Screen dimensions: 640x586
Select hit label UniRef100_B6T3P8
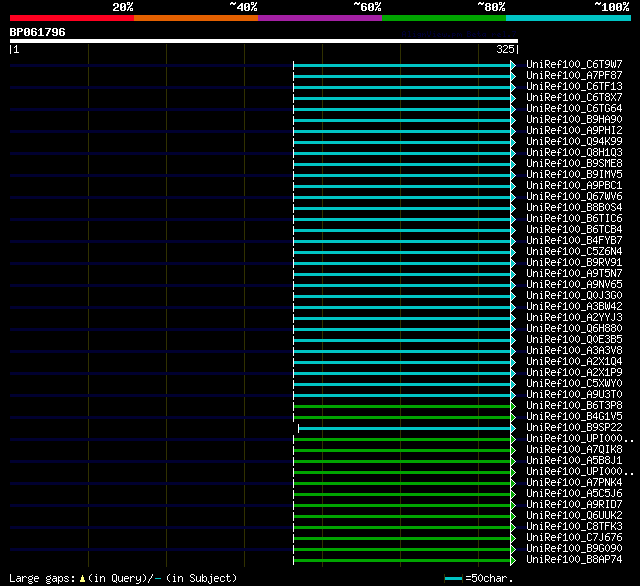pos(574,406)
